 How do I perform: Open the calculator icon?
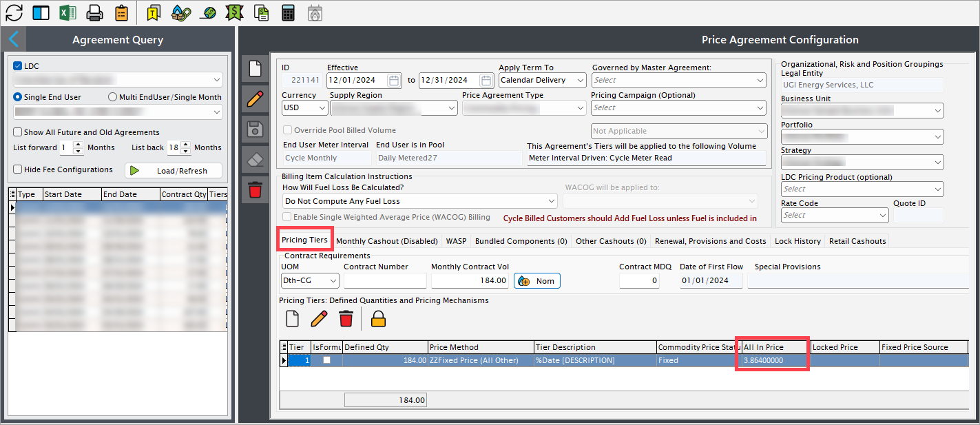289,12
